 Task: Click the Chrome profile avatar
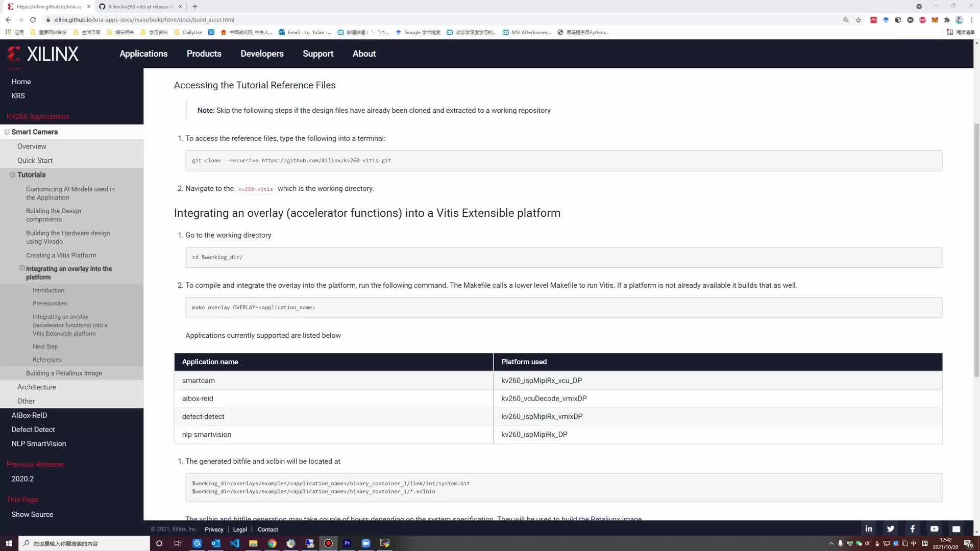coord(959,20)
